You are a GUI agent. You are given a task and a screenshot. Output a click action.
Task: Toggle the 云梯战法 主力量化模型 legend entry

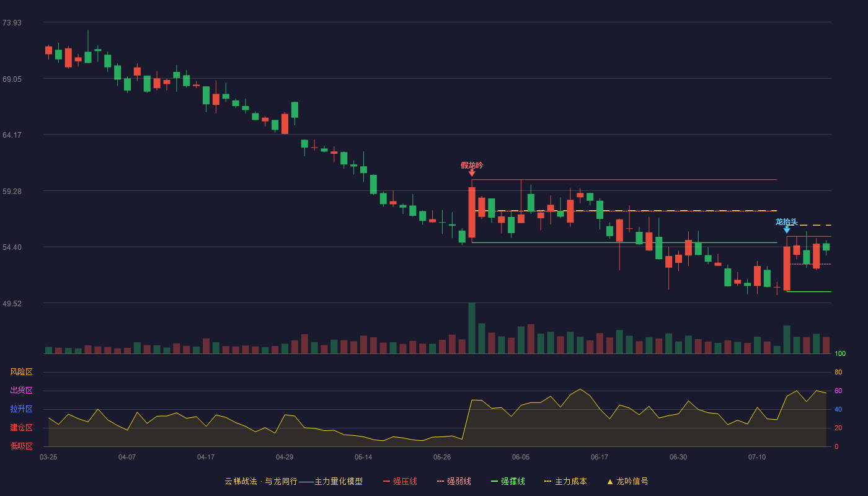[x=293, y=481]
